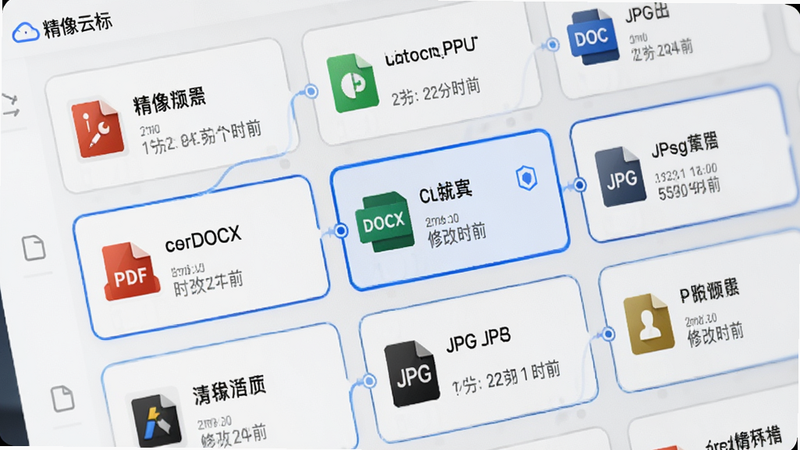Click the PPU card title
The width and height of the screenshot is (800, 450).
click(x=430, y=53)
